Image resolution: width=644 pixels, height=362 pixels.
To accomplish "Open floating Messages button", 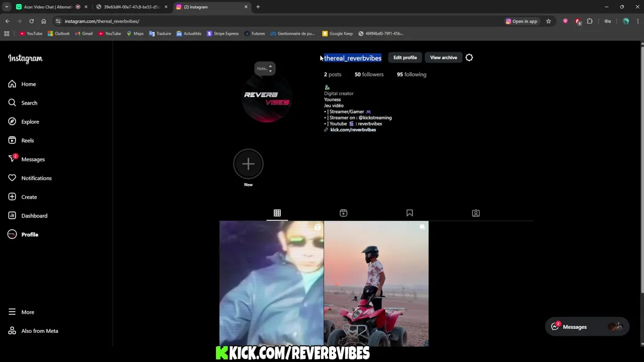I will 587,327.
